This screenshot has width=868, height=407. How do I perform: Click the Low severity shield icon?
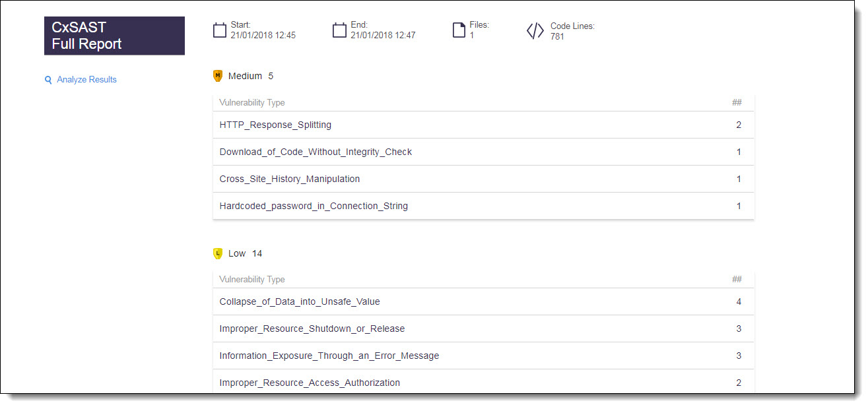tap(218, 253)
